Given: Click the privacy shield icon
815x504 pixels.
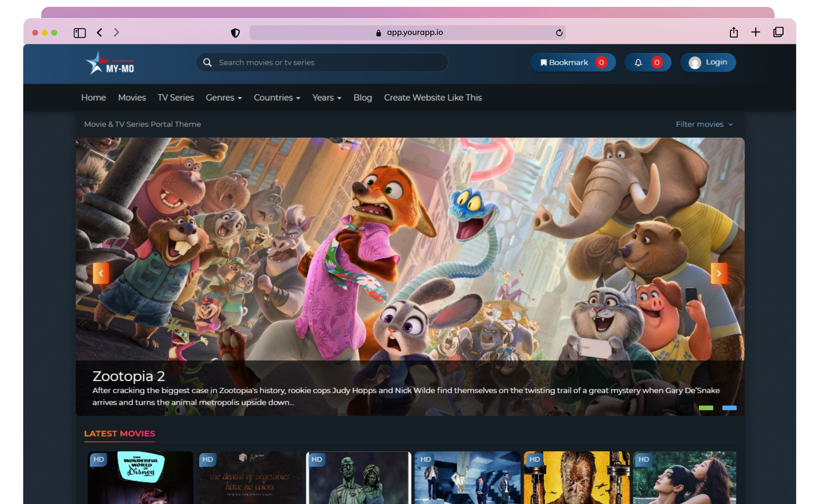Looking at the screenshot, I should (235, 33).
